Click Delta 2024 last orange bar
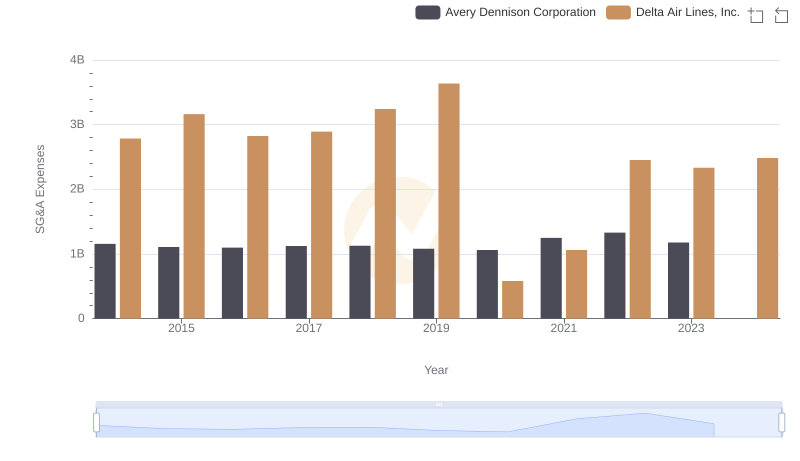The height and width of the screenshot is (461, 800). (x=767, y=238)
